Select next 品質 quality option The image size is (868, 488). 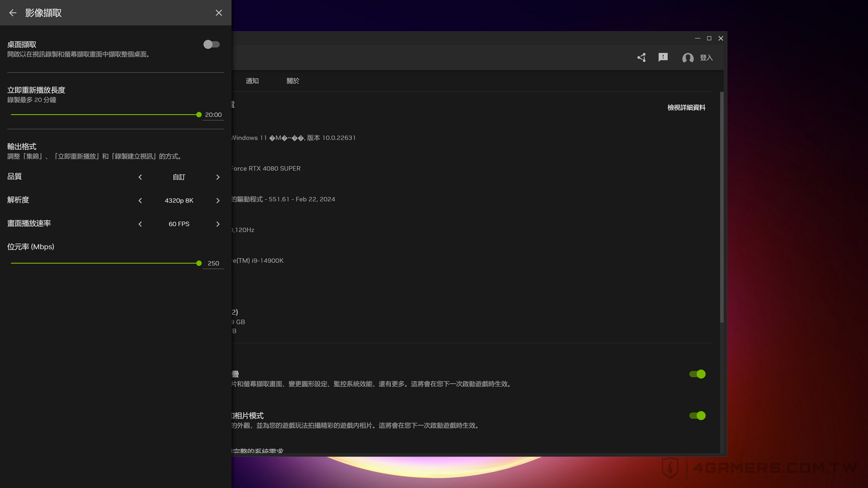pos(218,177)
